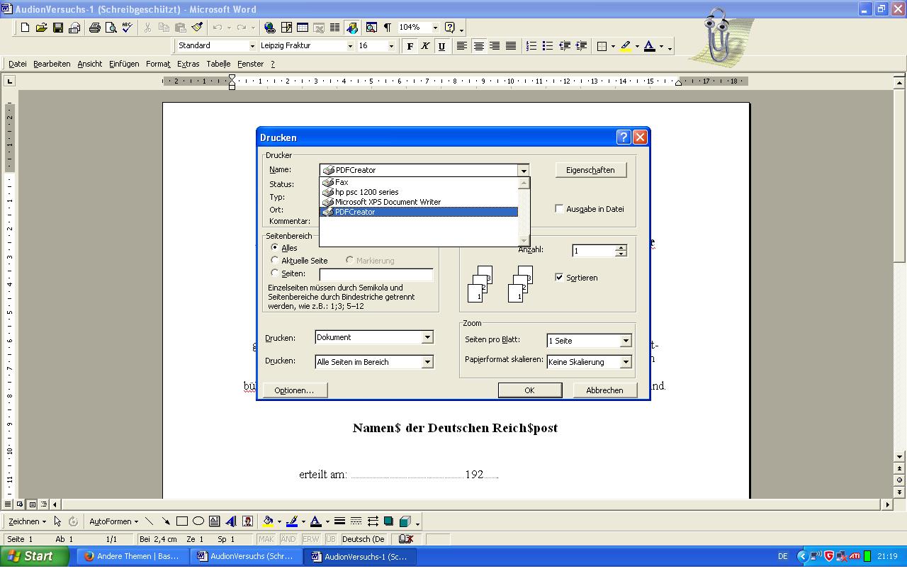
Task: Open the Papierformat skalieren dropdown
Action: click(x=626, y=362)
